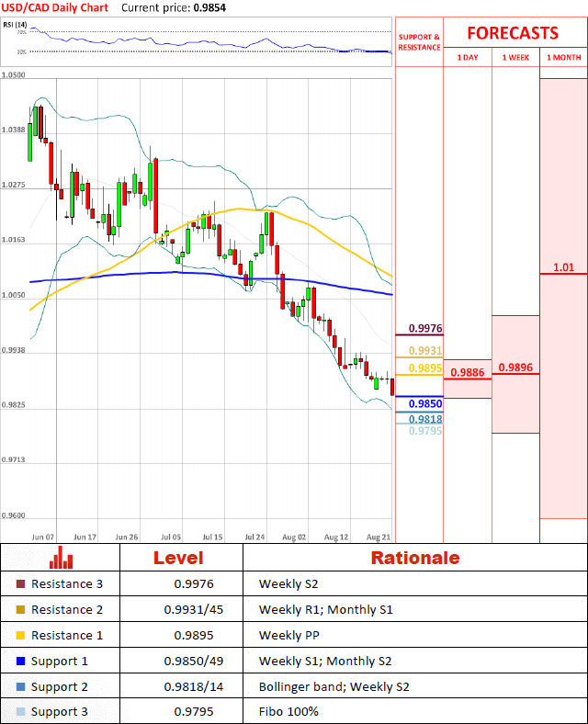Click the Resistance 3 rationale 'Weekly S2'
The image size is (588, 724).
(288, 584)
